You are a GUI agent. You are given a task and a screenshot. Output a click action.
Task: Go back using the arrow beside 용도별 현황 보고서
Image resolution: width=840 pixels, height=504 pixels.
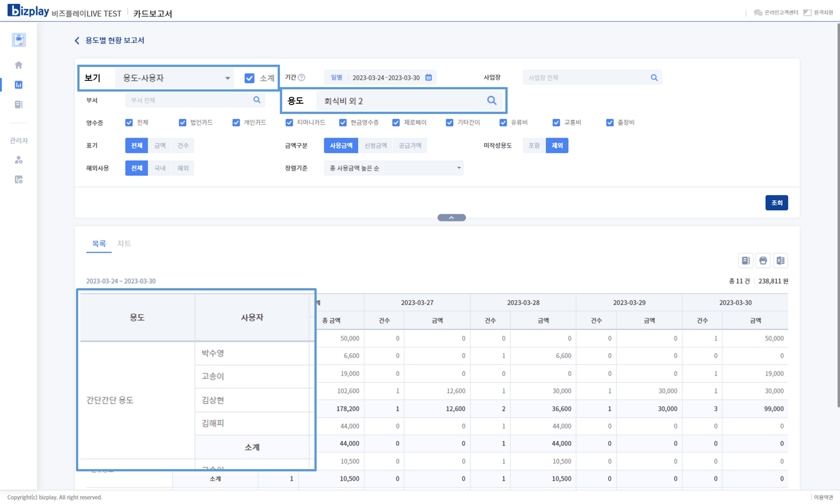(x=77, y=40)
